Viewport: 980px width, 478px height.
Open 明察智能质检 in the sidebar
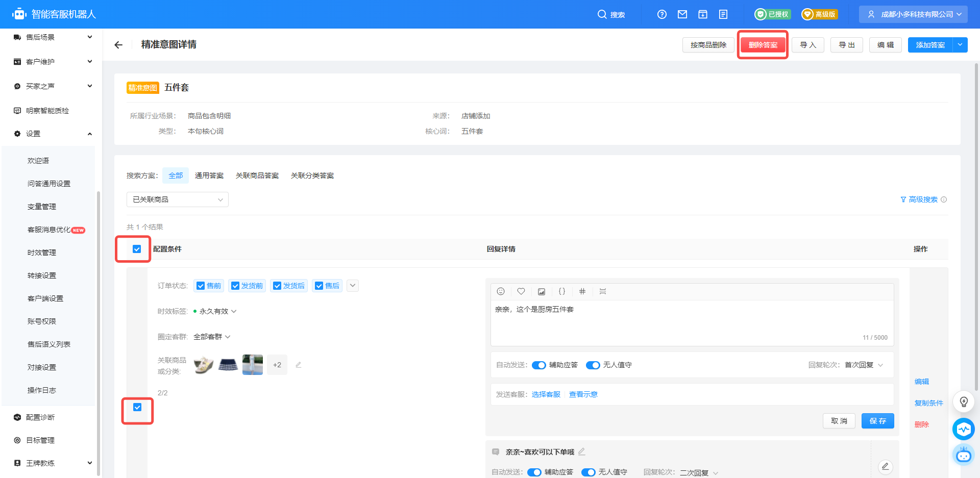coord(47,111)
